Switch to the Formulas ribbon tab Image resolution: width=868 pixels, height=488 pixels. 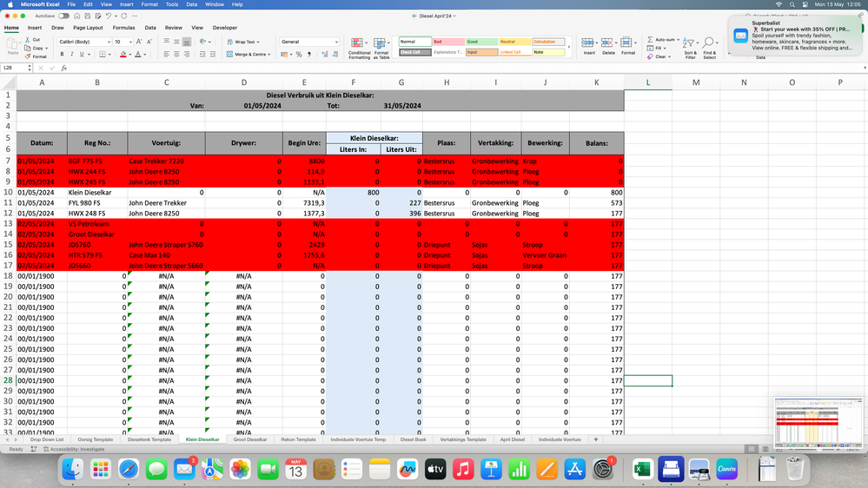coord(123,28)
